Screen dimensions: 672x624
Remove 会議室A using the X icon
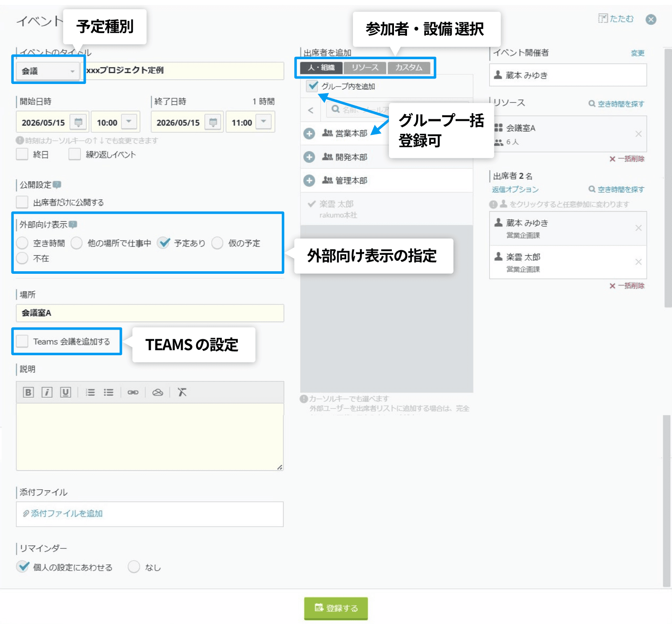639,134
